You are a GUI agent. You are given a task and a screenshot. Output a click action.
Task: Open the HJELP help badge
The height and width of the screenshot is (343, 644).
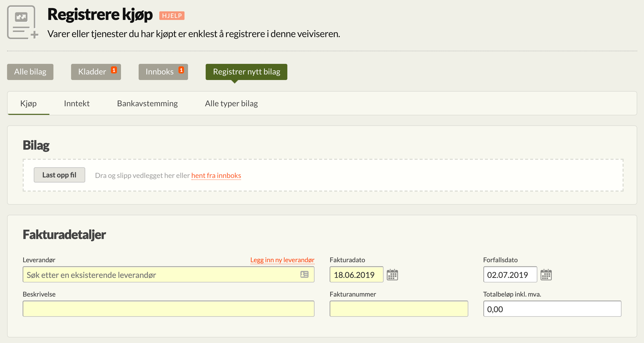click(172, 16)
